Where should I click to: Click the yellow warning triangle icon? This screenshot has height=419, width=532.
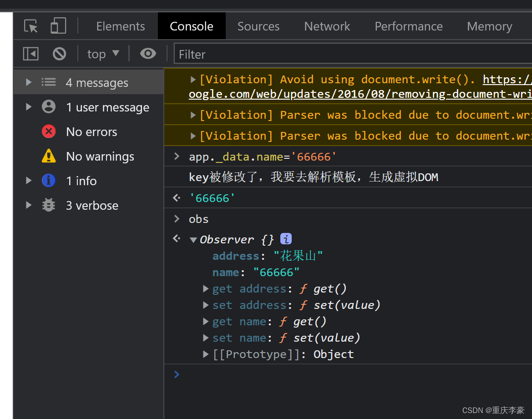pyautogui.click(x=49, y=156)
